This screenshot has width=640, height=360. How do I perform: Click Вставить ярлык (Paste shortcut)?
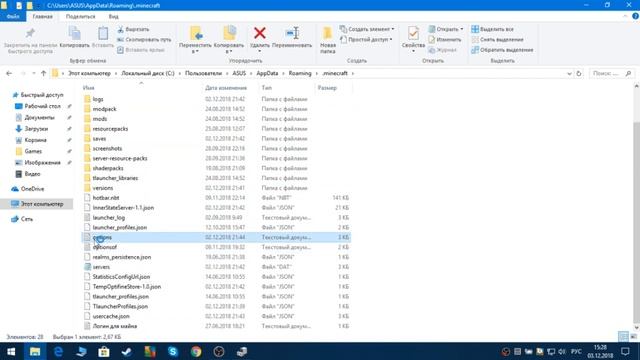pyautogui.click(x=141, y=50)
